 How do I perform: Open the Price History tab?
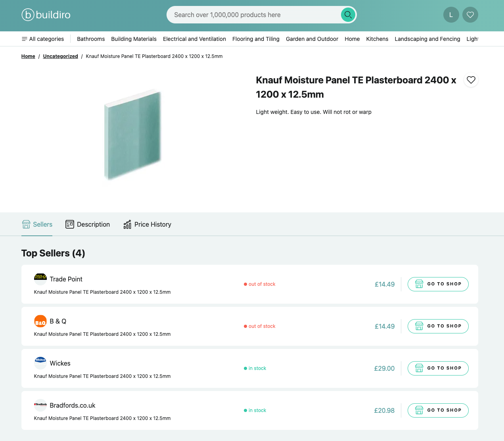147,224
